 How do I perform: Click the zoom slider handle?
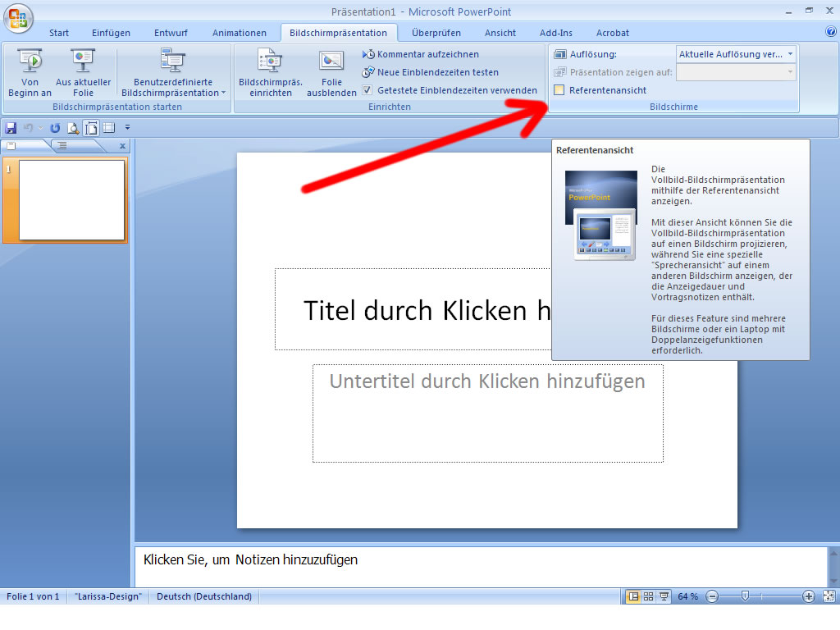click(745, 596)
